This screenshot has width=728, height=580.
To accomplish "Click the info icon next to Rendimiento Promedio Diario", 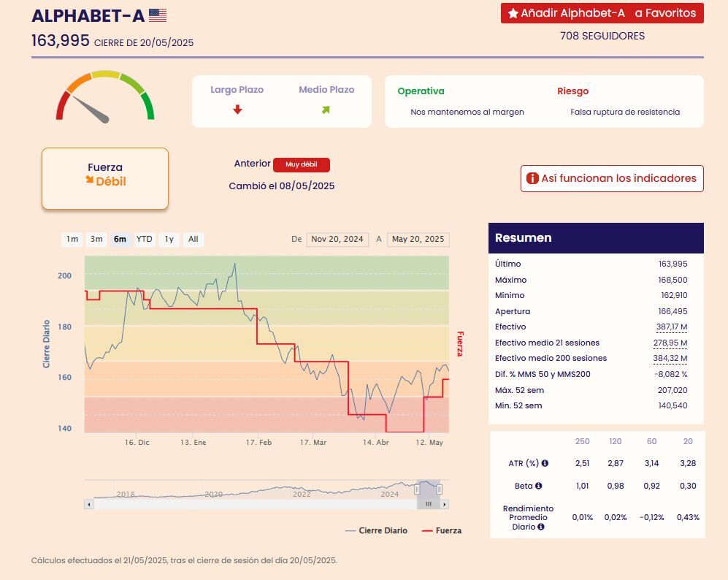I will 541,527.
